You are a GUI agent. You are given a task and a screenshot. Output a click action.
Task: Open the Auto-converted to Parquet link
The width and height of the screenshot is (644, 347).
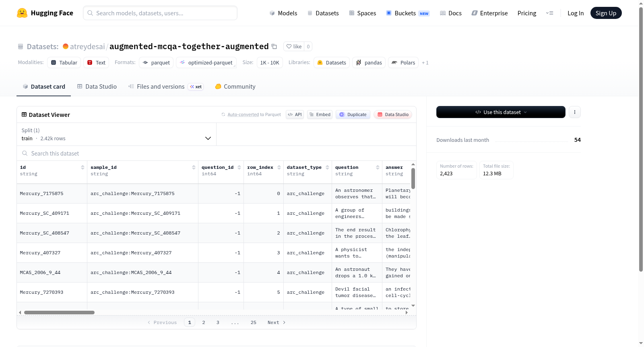pos(254,114)
